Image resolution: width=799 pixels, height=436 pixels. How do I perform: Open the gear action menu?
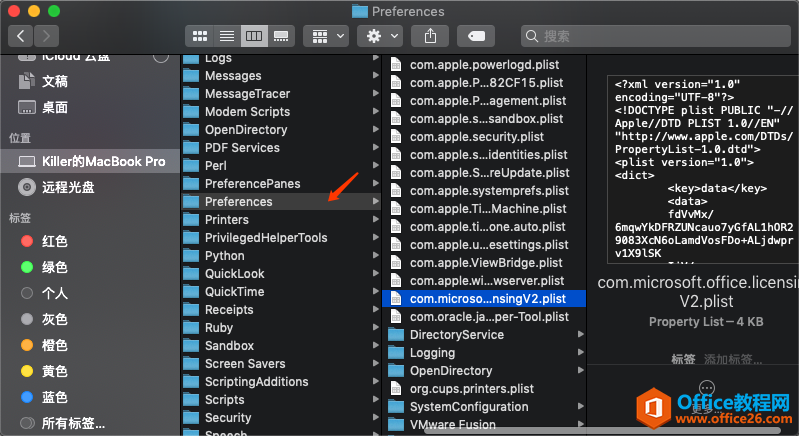coord(380,36)
